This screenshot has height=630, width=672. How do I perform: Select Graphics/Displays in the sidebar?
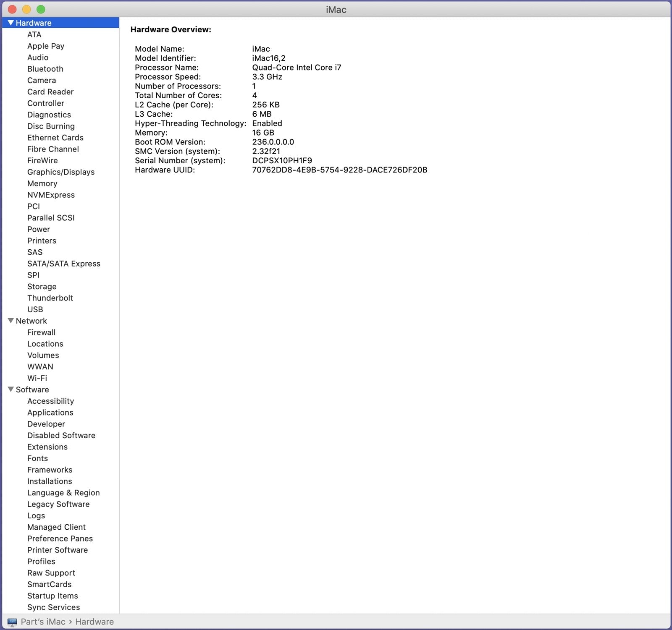coord(61,172)
